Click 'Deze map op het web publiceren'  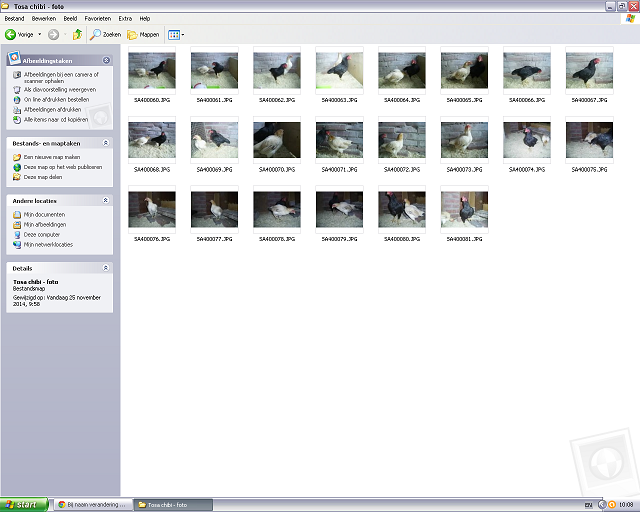pyautogui.click(x=58, y=167)
